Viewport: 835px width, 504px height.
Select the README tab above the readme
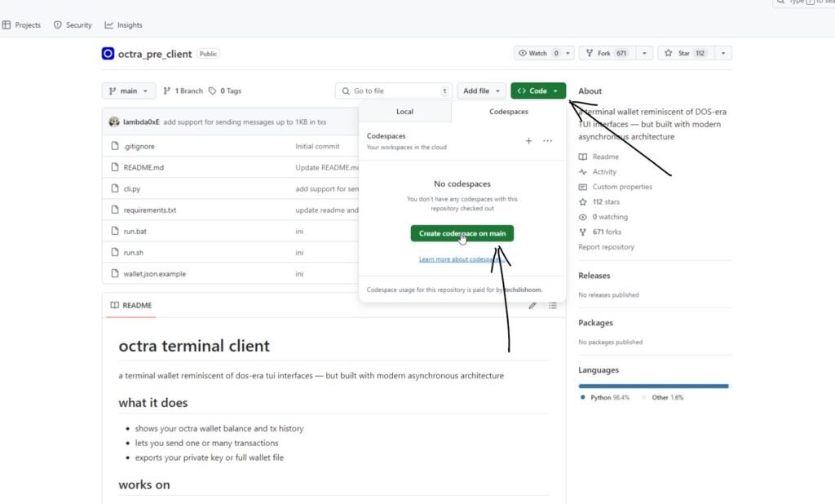(131, 305)
